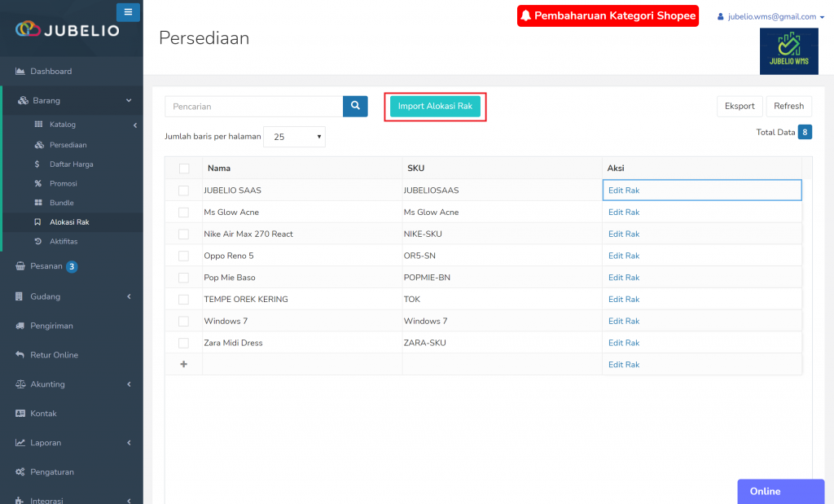The height and width of the screenshot is (504, 834).
Task: Click the Akunting balance scale icon
Action: tap(20, 383)
